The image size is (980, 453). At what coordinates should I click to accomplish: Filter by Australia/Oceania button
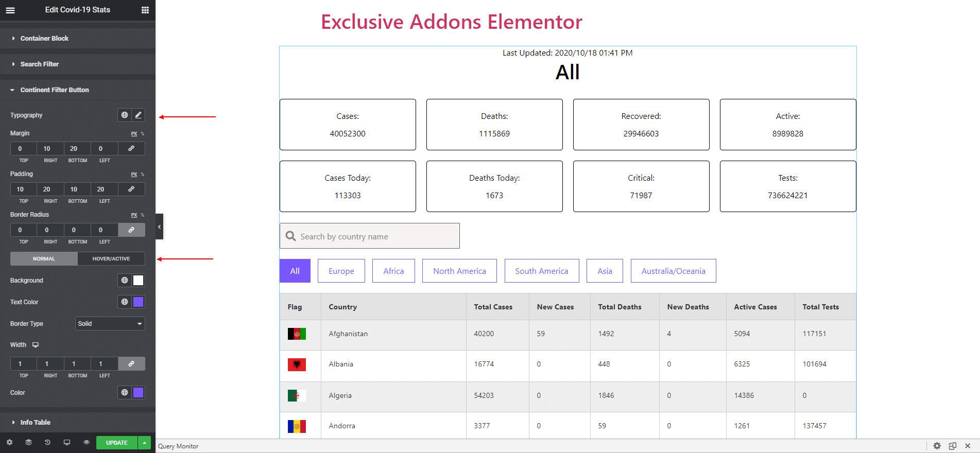674,271
